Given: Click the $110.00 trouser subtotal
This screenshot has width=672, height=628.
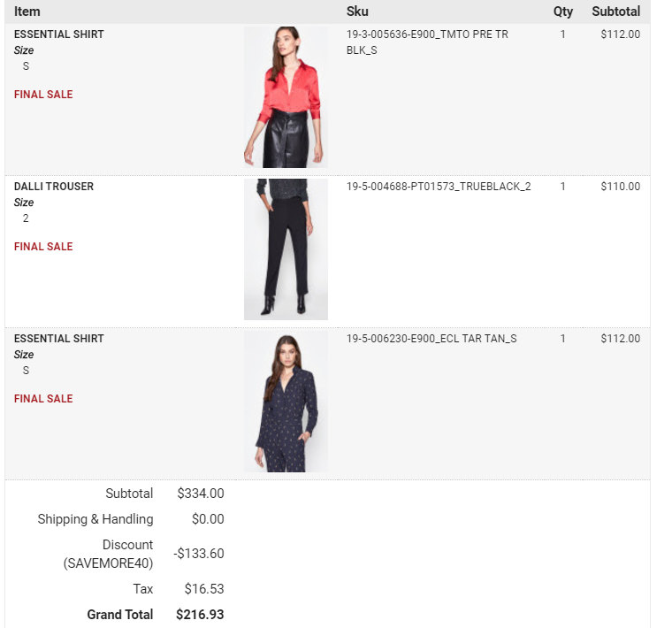Looking at the screenshot, I should click(x=620, y=187).
